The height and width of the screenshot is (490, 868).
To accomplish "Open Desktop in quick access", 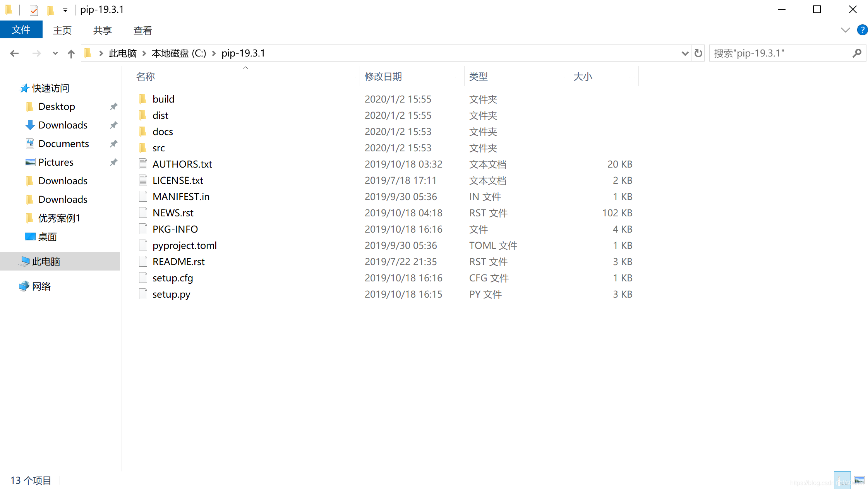I will [57, 106].
